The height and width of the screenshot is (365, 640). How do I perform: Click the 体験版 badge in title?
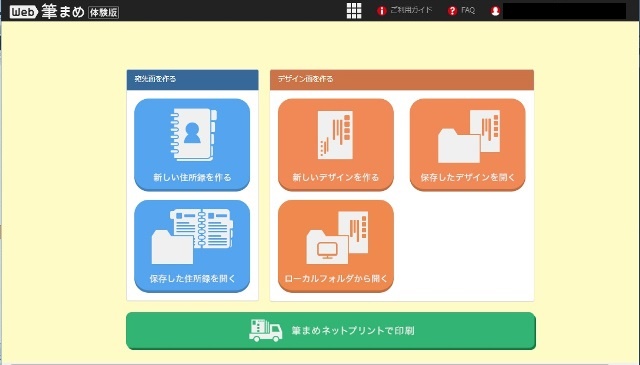104,12
